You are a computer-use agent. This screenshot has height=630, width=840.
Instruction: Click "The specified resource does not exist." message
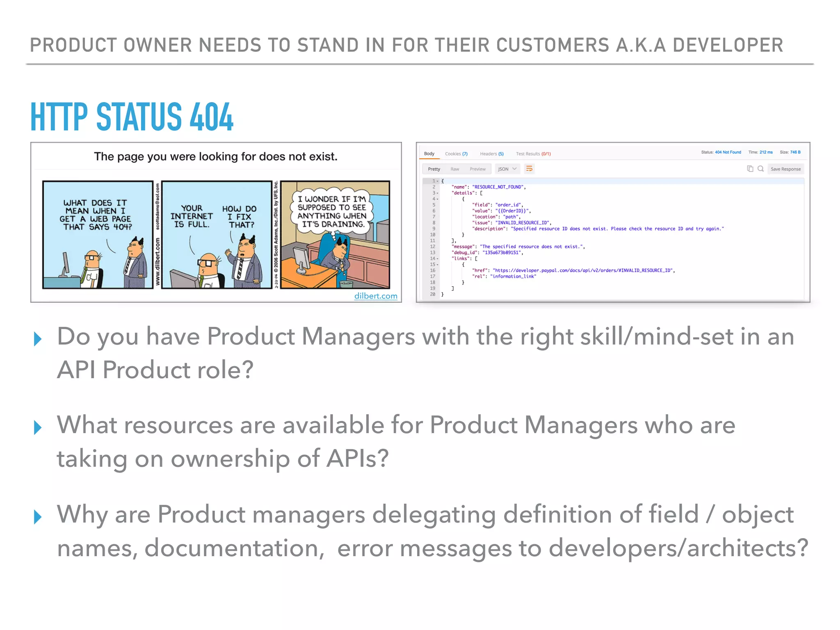click(531, 247)
